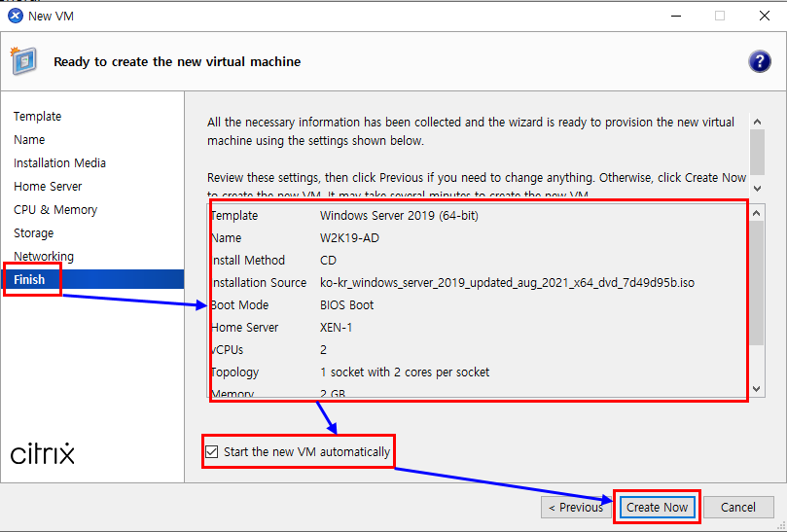Click the Previous button
The height and width of the screenshot is (532, 787).
tap(576, 508)
